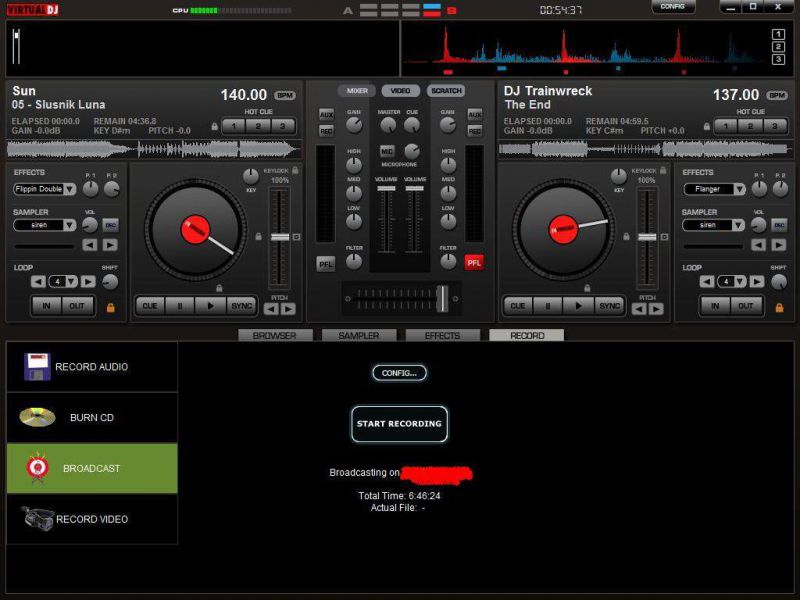Click left deck hot cue 1

coord(234,126)
